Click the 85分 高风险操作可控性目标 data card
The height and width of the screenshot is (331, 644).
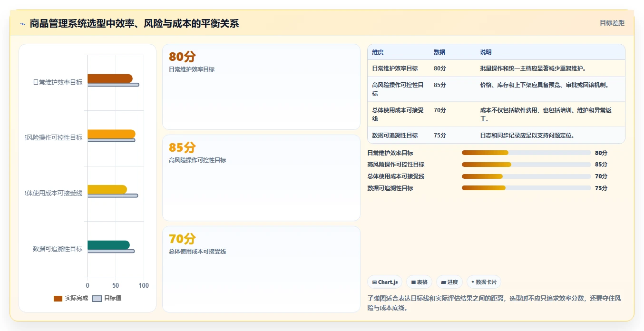pyautogui.click(x=261, y=178)
